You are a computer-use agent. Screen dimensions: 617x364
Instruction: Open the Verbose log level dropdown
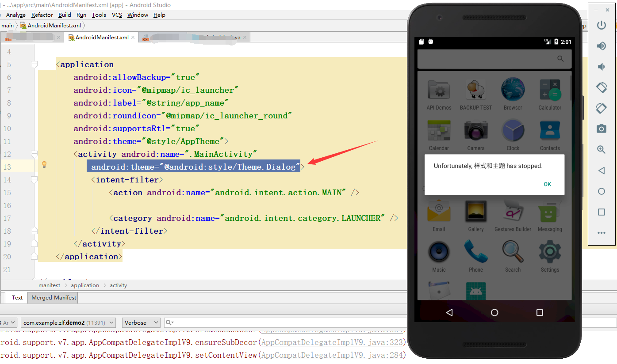click(x=141, y=322)
